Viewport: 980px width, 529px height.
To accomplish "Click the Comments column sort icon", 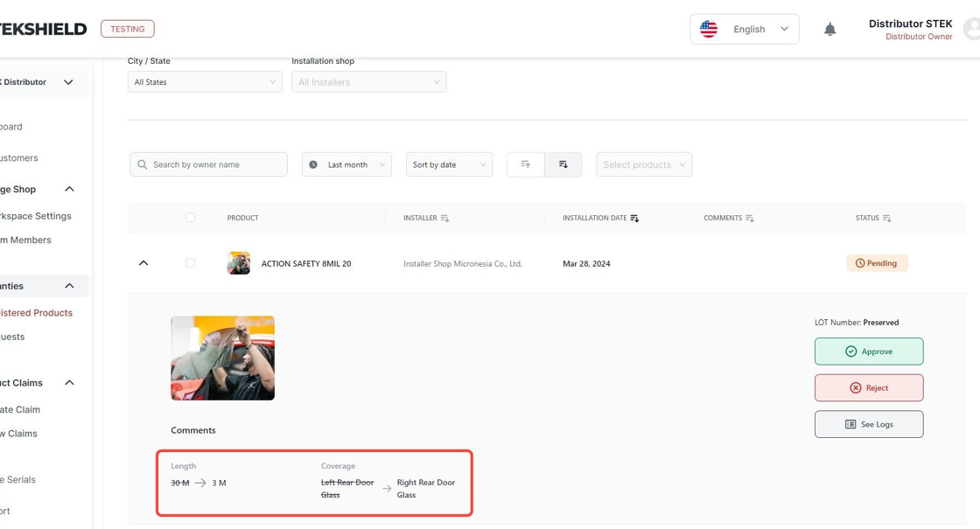I will 749,218.
